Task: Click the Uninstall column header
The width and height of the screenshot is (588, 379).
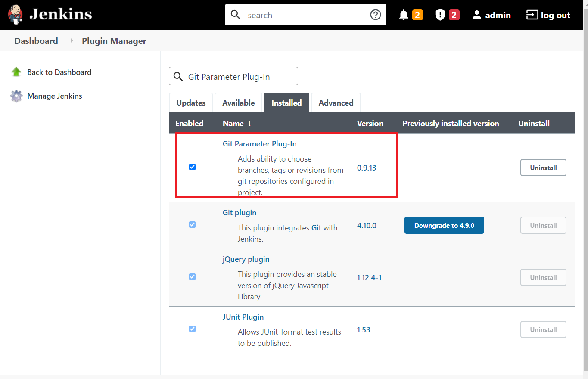Action: (x=534, y=124)
